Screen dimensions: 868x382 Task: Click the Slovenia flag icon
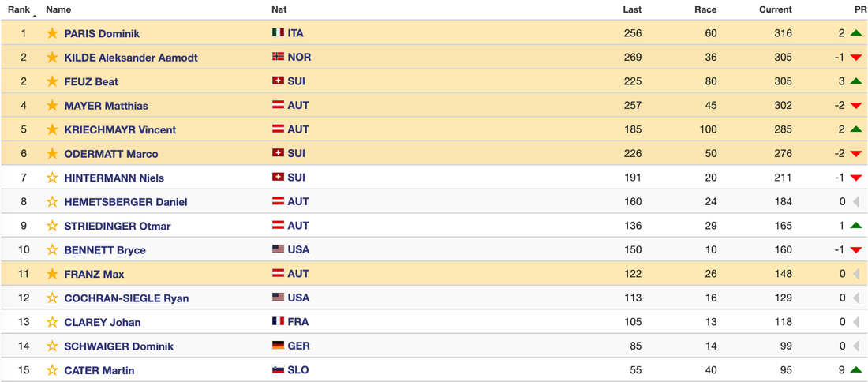point(278,369)
